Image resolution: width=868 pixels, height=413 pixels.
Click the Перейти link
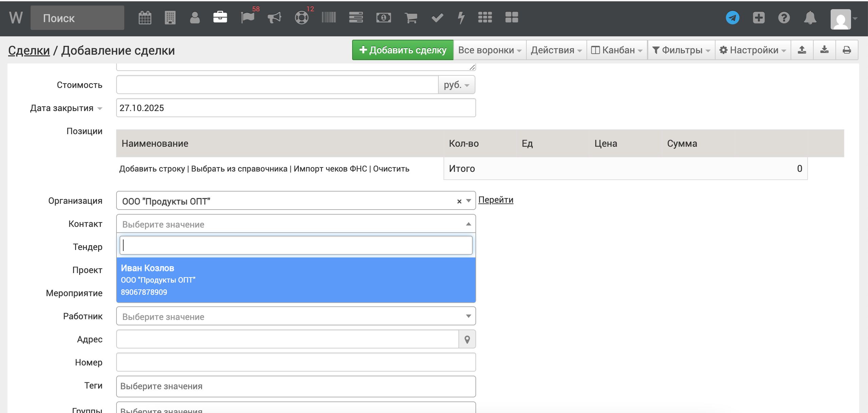[495, 200]
